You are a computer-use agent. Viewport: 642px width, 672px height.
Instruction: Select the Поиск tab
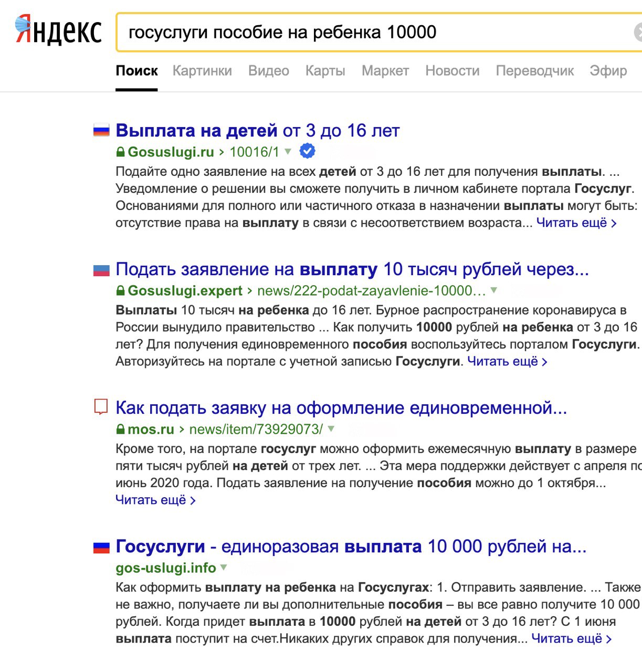click(136, 71)
